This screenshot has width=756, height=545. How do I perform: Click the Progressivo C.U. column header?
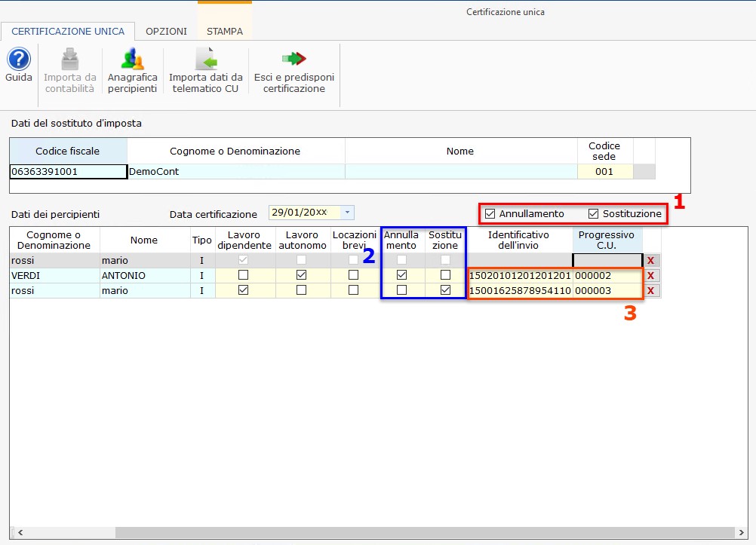[607, 240]
